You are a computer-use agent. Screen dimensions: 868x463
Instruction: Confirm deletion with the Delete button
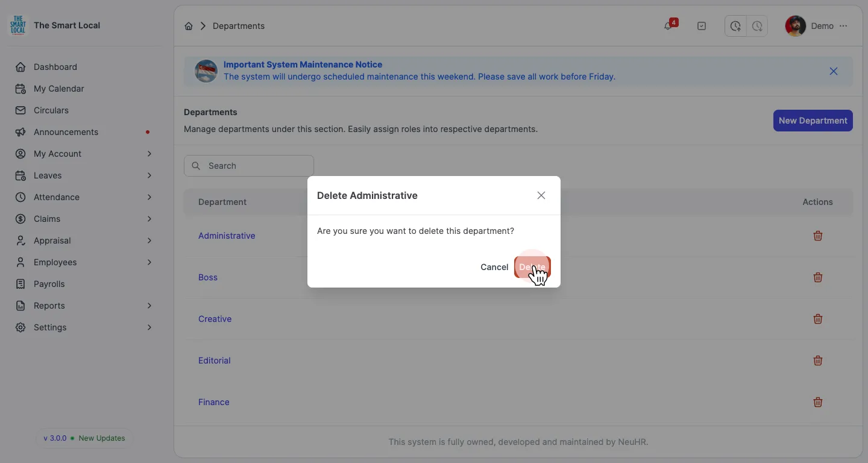532,267
